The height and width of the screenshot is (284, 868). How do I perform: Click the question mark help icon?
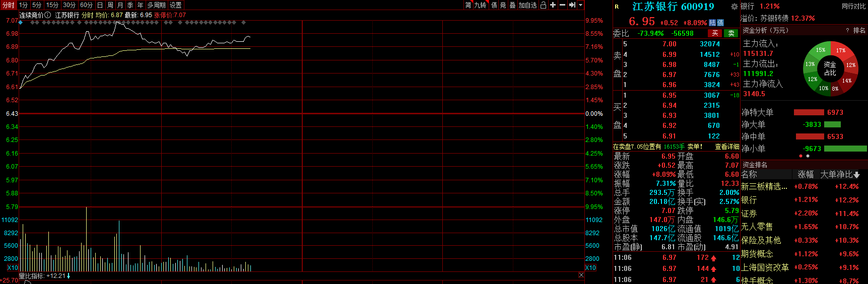[x=847, y=31]
